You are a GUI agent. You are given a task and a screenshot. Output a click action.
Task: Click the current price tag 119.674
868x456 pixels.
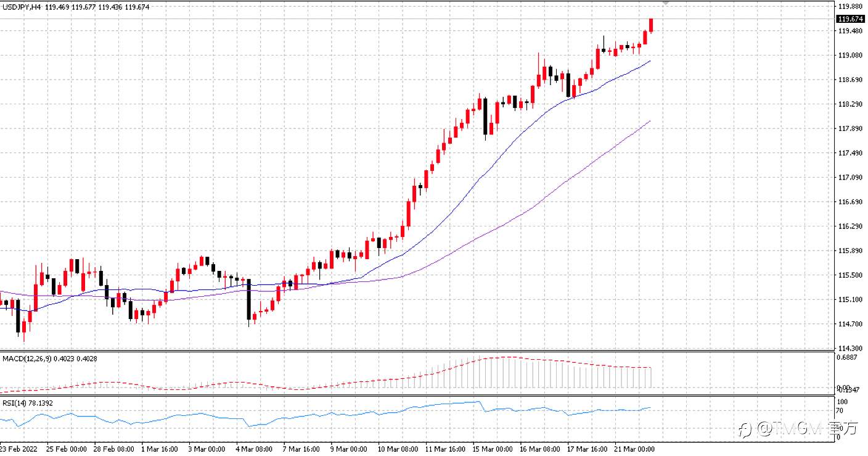click(850, 19)
